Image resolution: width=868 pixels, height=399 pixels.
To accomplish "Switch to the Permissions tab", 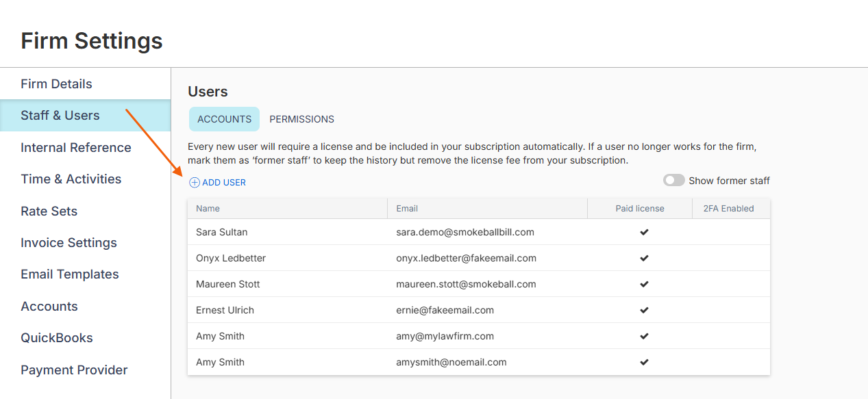I will (x=301, y=119).
